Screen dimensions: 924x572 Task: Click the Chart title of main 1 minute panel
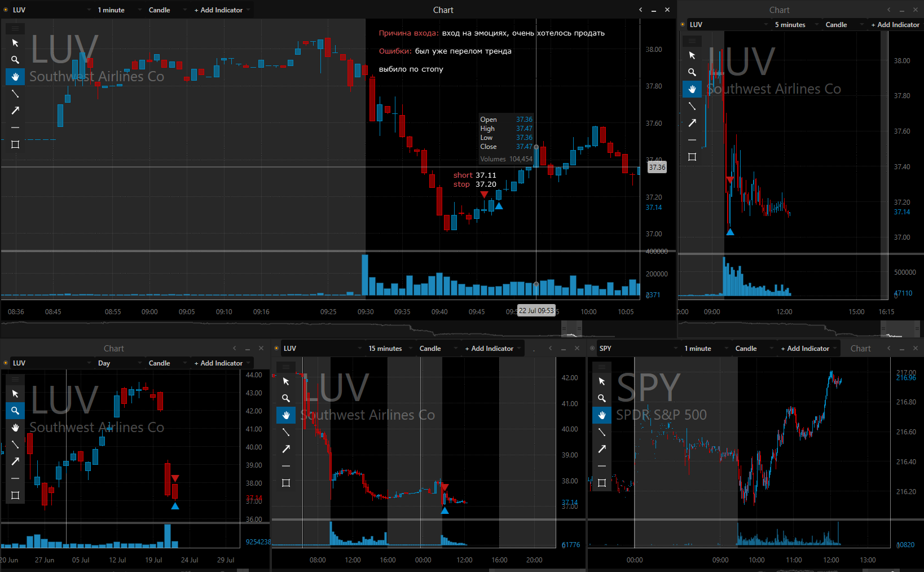coord(443,10)
